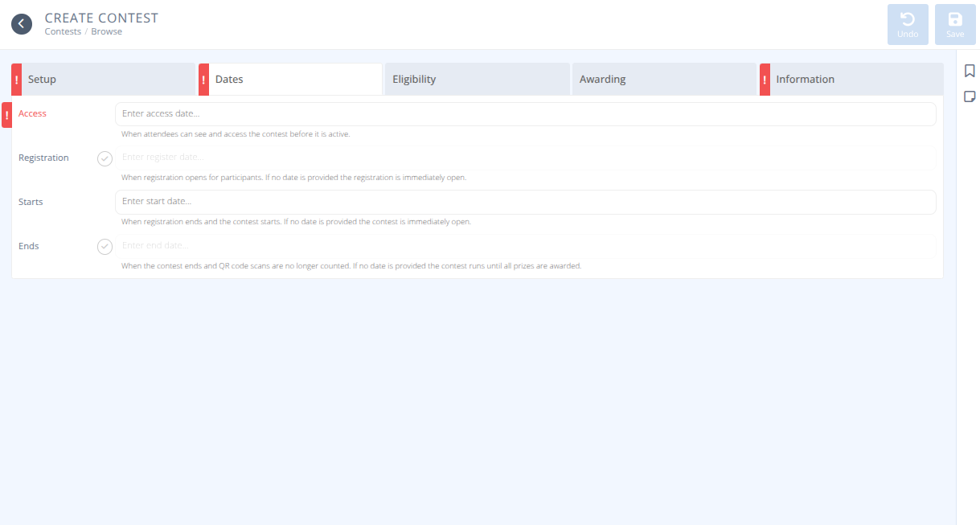Click the Ends field label
Screen dimensions: 980x525
(29, 246)
